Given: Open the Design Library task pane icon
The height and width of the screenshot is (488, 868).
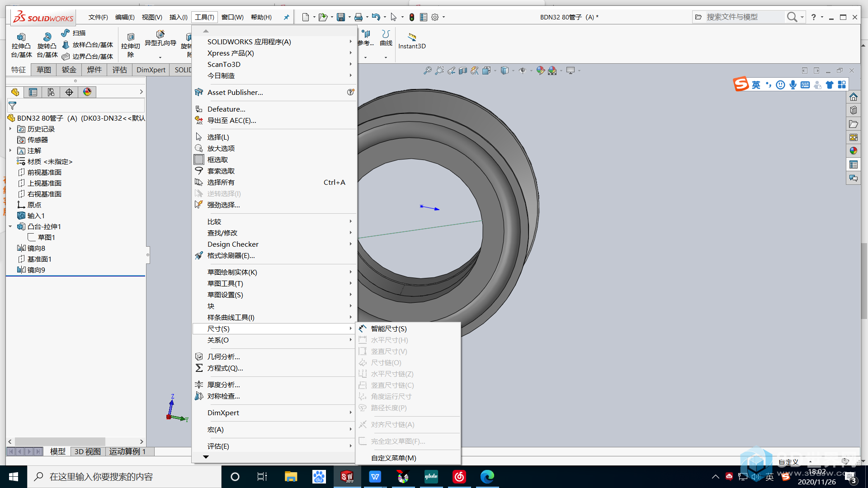Looking at the screenshot, I should coord(854,110).
